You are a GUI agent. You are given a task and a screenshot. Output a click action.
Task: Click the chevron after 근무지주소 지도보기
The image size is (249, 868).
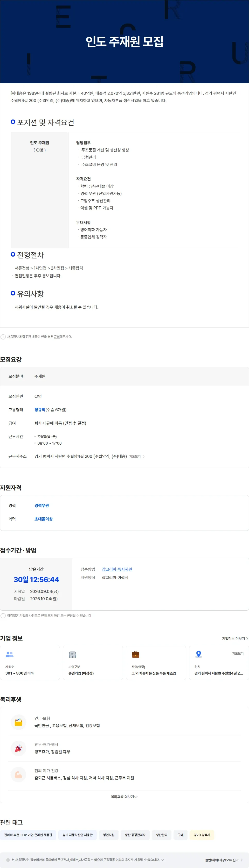click(144, 456)
